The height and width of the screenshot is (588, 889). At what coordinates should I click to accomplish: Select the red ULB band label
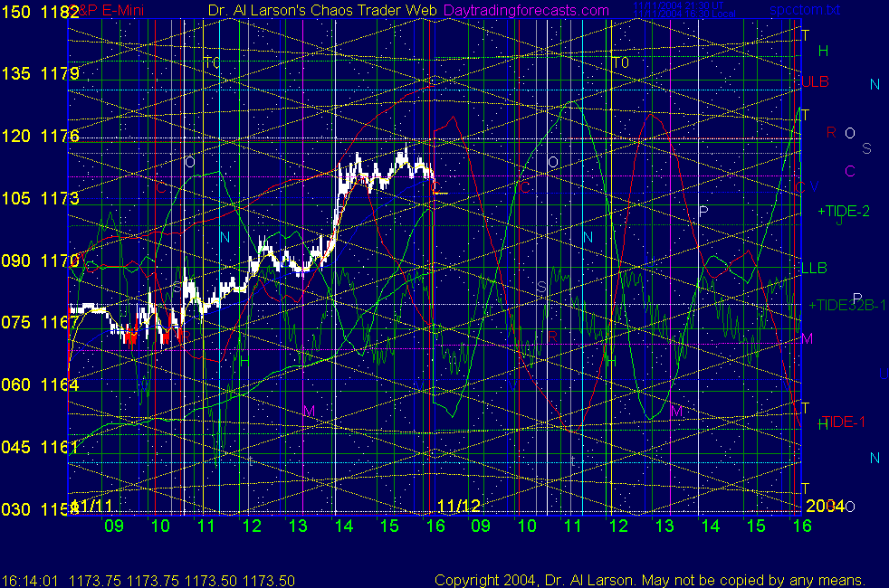[815, 82]
